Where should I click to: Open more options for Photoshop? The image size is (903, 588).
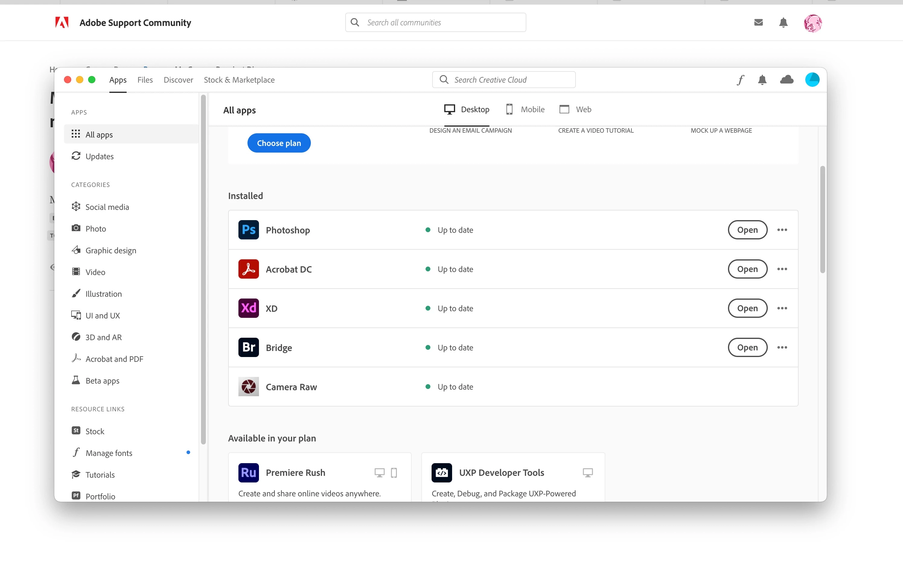782,230
